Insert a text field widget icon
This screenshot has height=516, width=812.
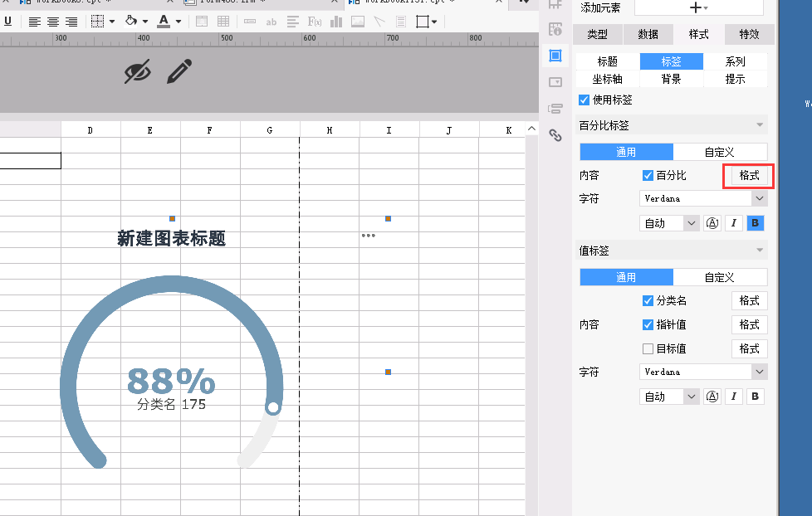250,22
